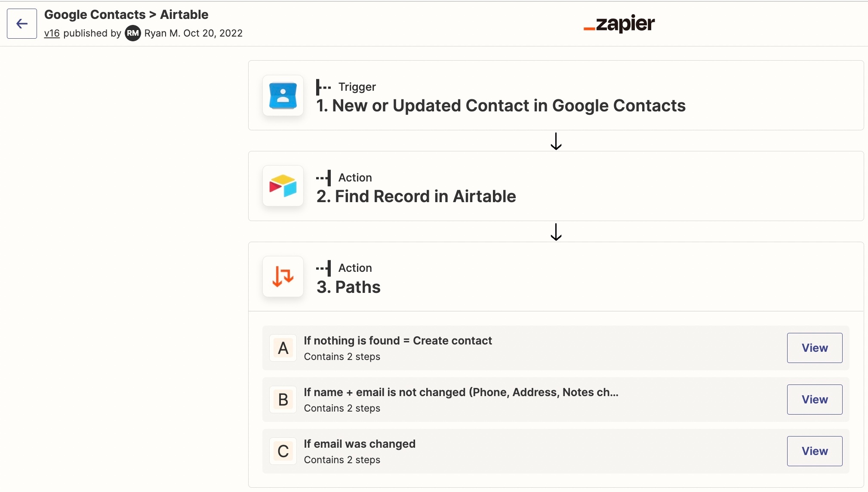Click the Google Contacts app icon
Screen dimensions: 868x492
tap(283, 95)
